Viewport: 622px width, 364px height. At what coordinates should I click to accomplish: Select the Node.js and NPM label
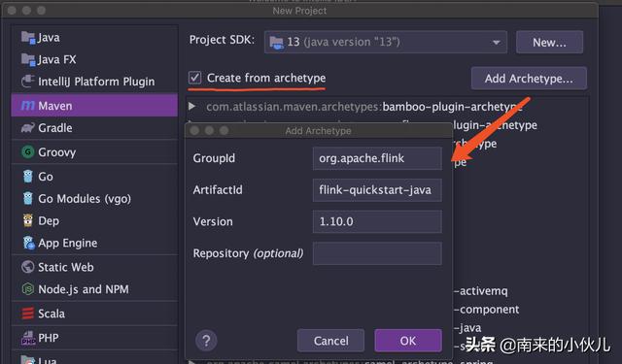(x=84, y=289)
